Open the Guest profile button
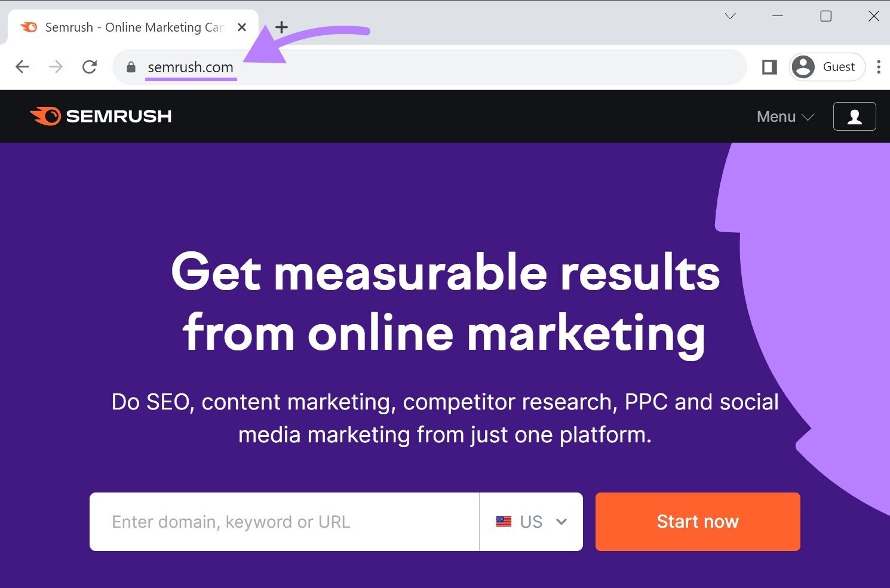This screenshot has width=890, height=588. click(827, 67)
